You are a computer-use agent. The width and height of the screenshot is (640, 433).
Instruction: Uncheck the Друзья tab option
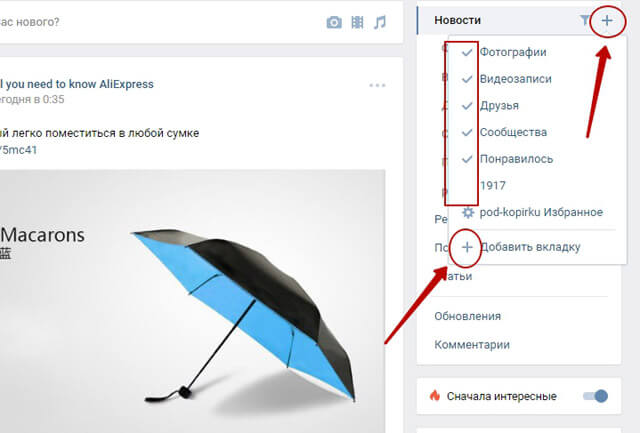tap(467, 106)
